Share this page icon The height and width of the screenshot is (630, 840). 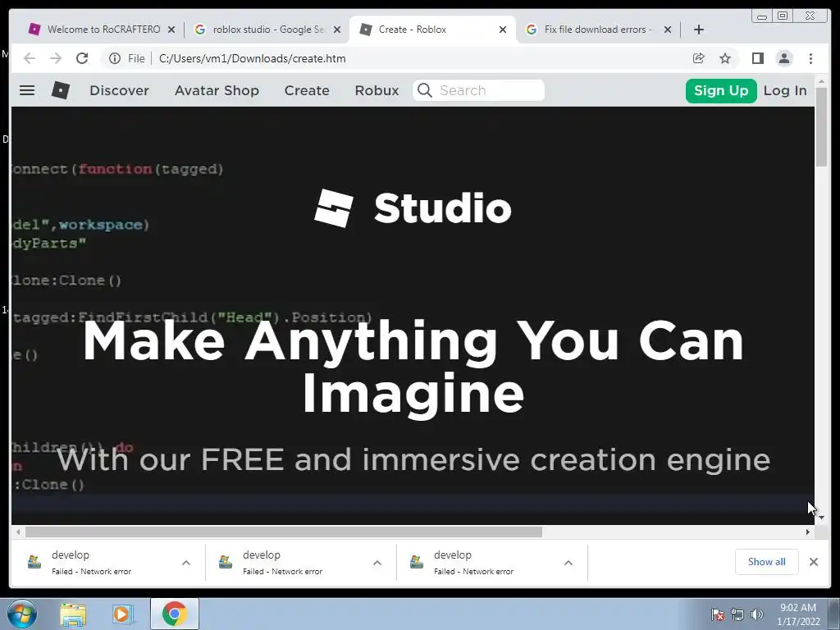[699, 58]
